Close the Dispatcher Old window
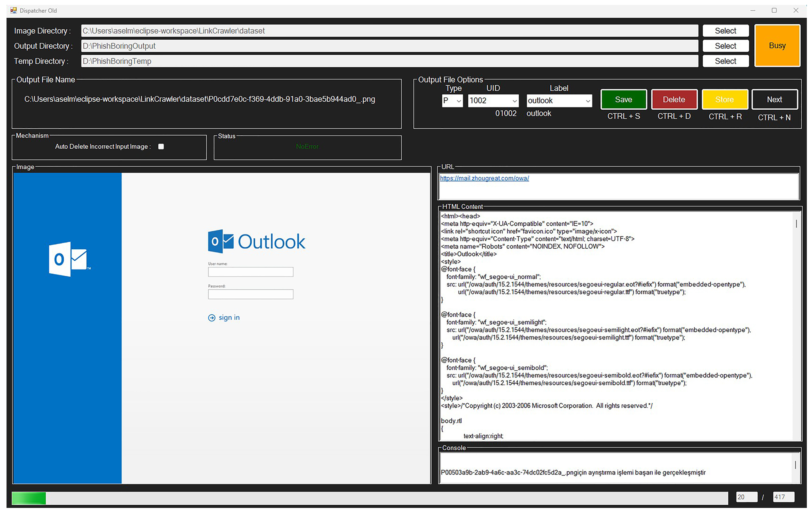Screen dimensions: 812x512 tap(796, 10)
